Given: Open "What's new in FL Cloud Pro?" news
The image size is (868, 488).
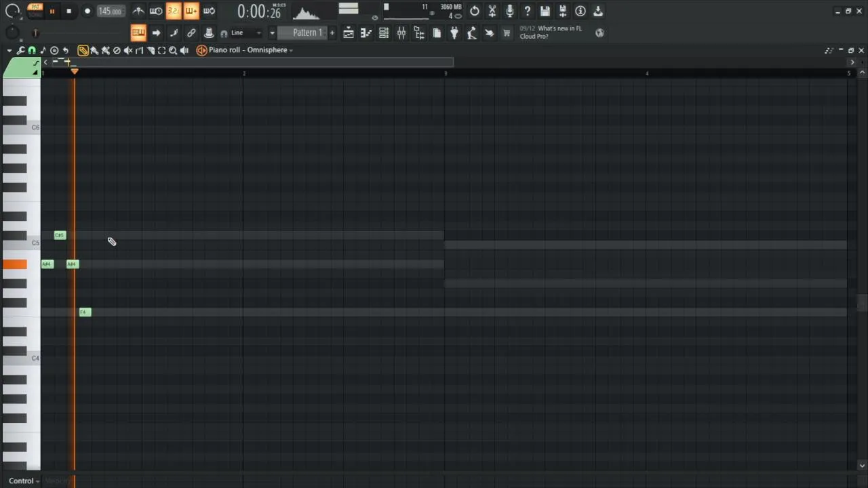Looking at the screenshot, I should (x=551, y=33).
